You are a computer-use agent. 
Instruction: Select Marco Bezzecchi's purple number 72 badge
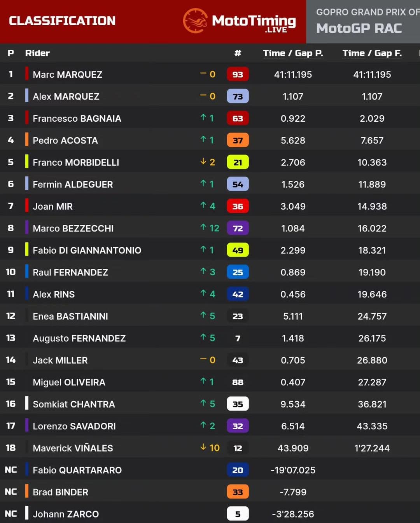[238, 228]
